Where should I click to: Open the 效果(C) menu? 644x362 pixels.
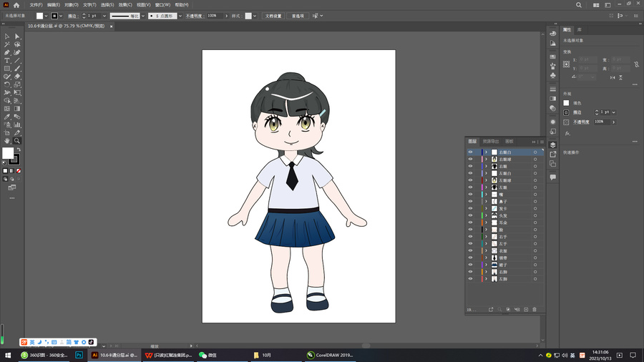pyautogui.click(x=125, y=5)
